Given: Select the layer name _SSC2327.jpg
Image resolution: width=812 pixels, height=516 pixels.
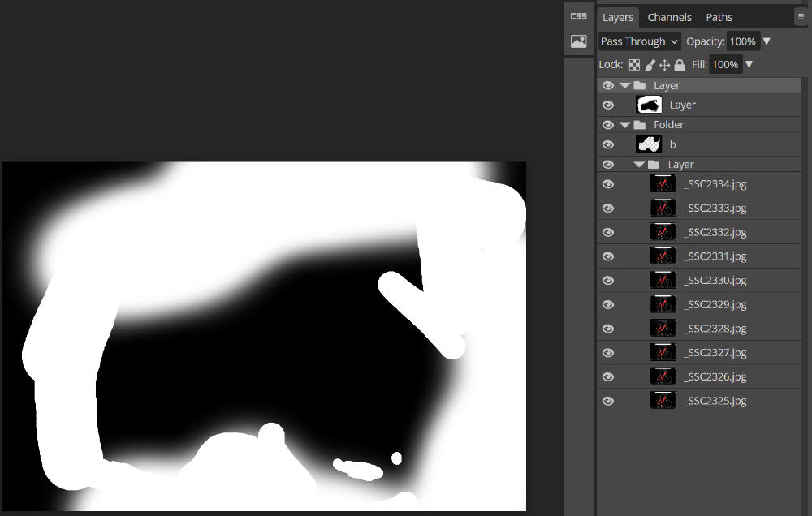Looking at the screenshot, I should coord(715,352).
